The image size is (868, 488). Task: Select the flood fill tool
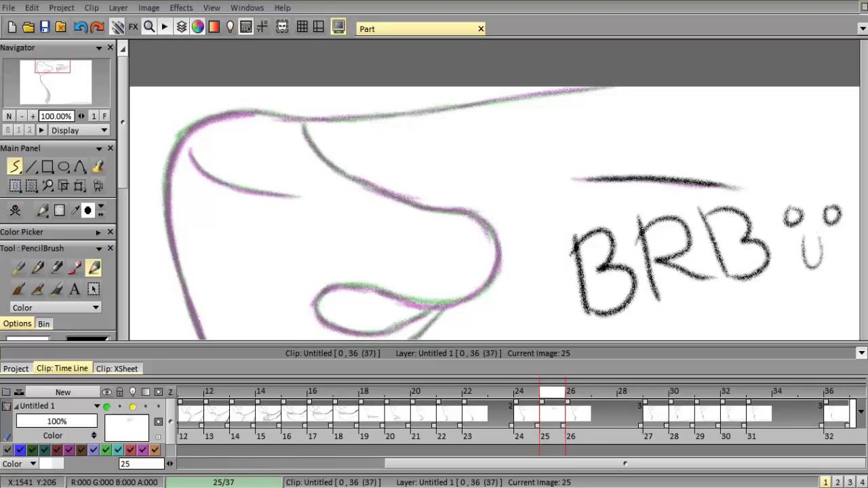98,167
